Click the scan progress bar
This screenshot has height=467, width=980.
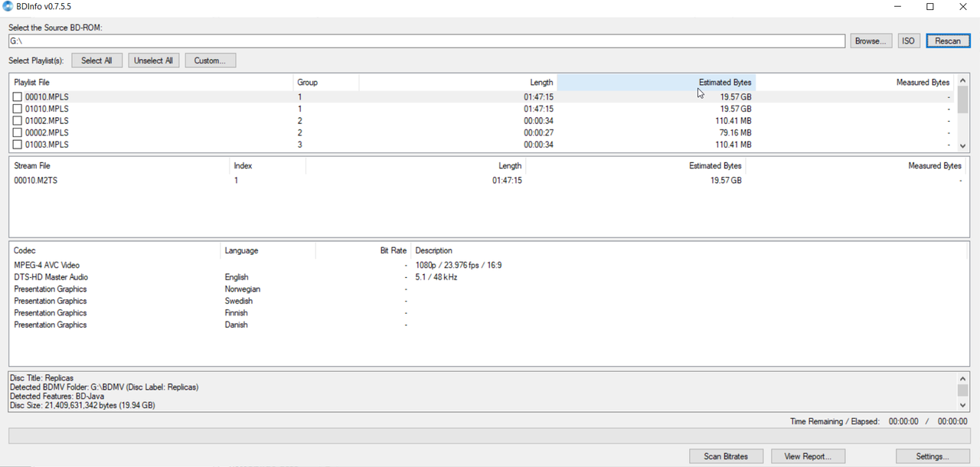pyautogui.click(x=489, y=436)
